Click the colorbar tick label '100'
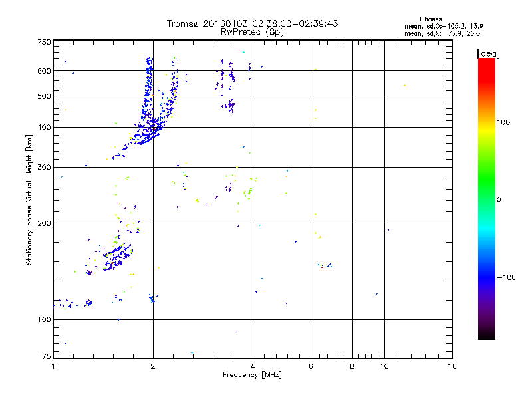The width and height of the screenshot is (532, 399). click(x=503, y=122)
